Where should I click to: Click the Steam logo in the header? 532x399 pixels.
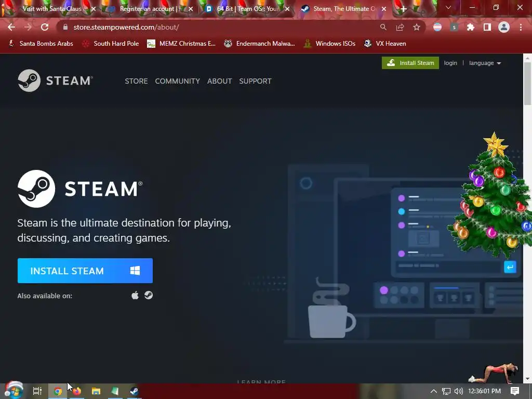pyautogui.click(x=55, y=81)
